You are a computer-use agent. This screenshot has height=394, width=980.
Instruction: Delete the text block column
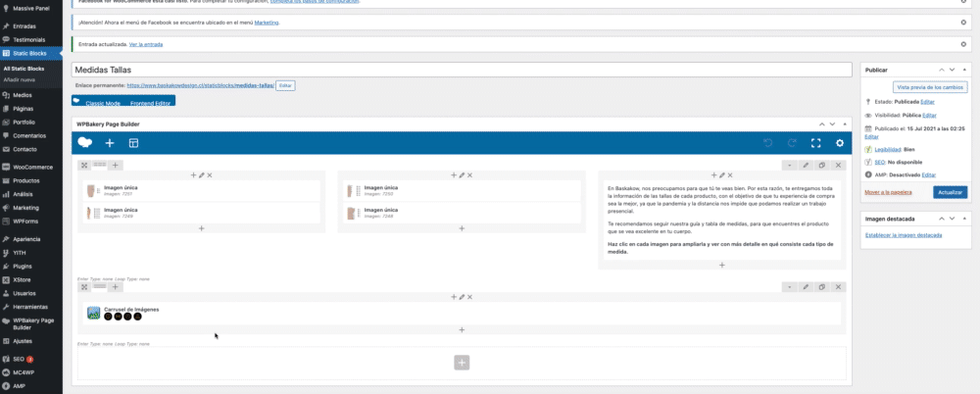(730, 175)
